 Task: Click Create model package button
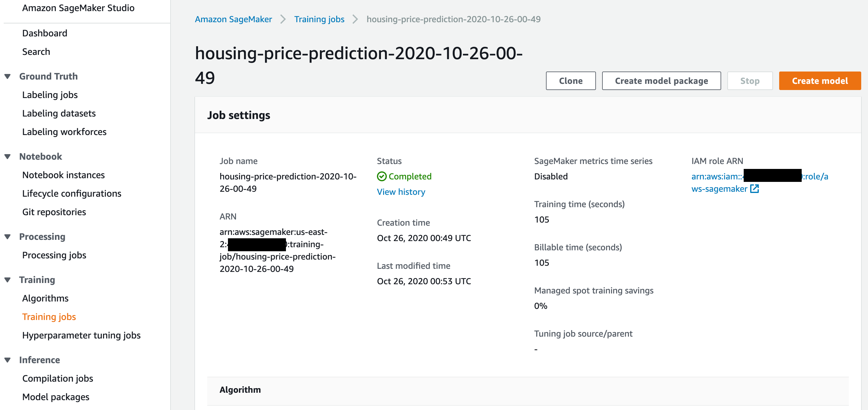point(661,81)
